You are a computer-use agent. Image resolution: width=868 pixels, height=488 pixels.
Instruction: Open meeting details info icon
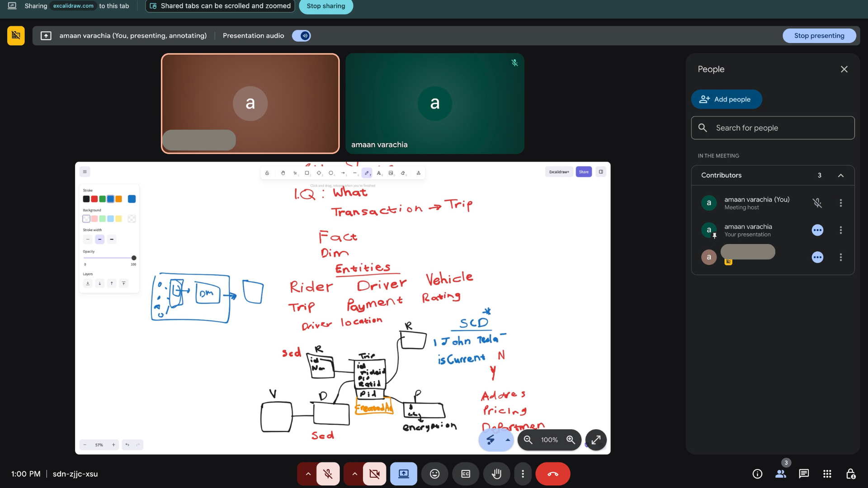[x=757, y=474]
